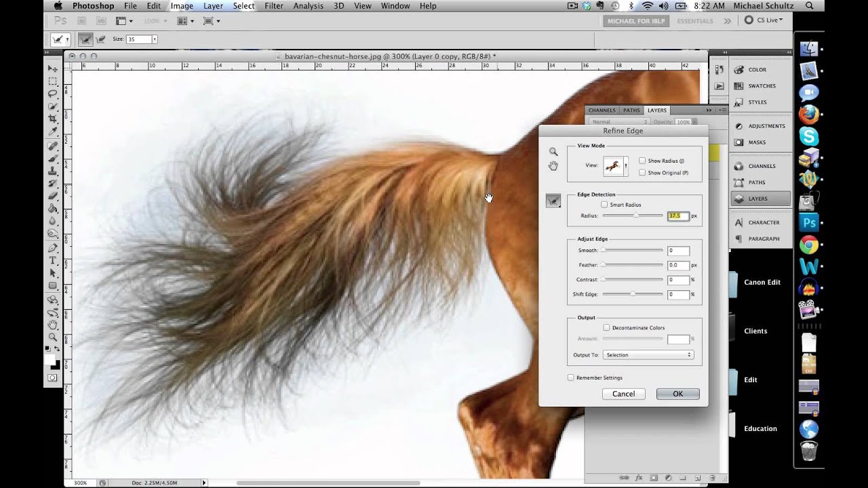Select the Refine Radius brush tool icon
Image resolution: width=868 pixels, height=488 pixels.
553,201
